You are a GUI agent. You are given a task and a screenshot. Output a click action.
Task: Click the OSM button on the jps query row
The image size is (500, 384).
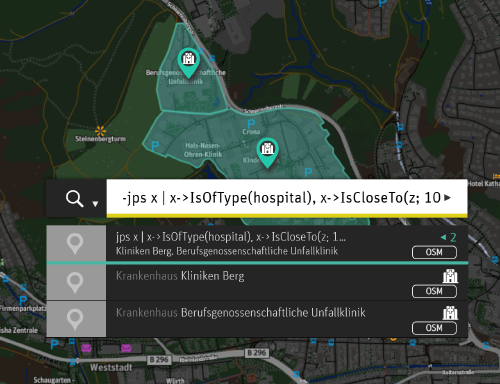(x=434, y=252)
